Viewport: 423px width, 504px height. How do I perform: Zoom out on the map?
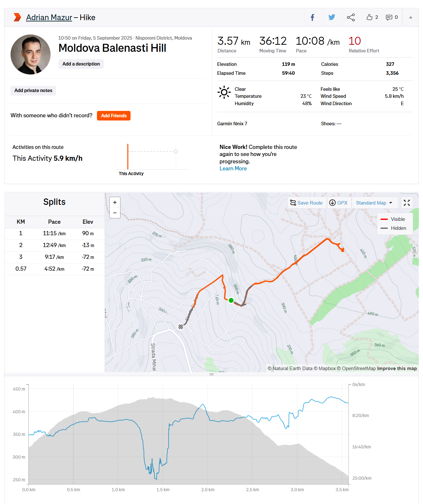pos(115,213)
